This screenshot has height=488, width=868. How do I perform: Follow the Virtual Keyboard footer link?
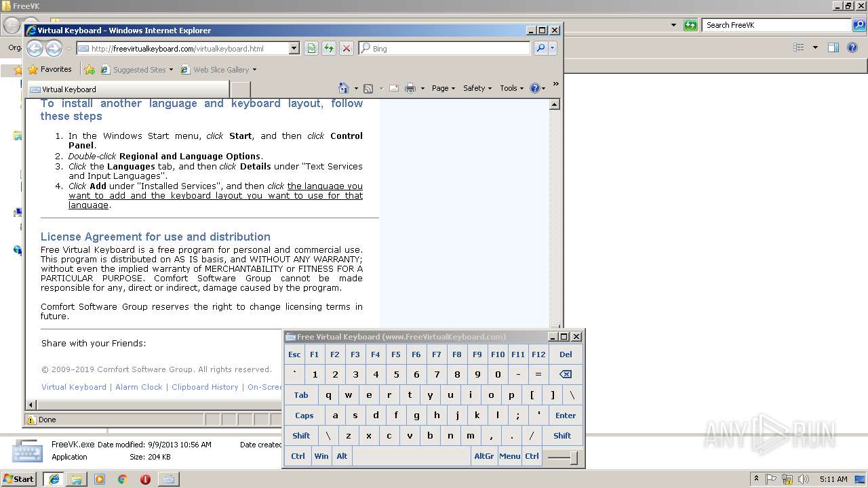click(74, 387)
